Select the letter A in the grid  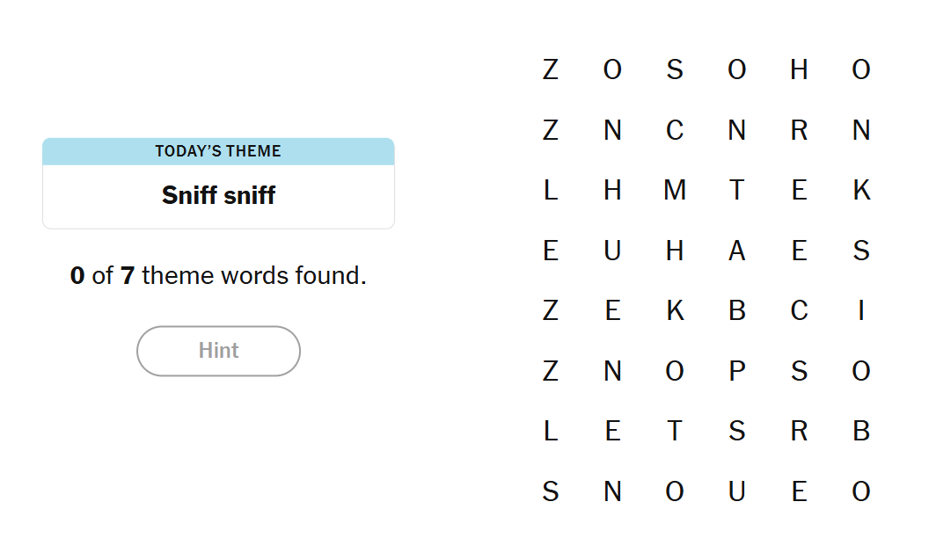(x=737, y=251)
